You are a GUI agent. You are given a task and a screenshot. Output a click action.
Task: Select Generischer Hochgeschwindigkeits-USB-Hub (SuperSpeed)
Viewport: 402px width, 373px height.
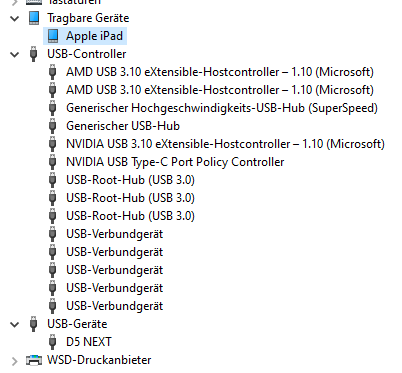pos(222,108)
